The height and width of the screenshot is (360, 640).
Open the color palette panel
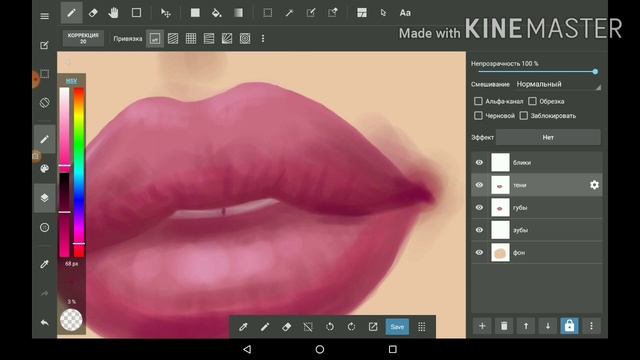pyautogui.click(x=44, y=169)
